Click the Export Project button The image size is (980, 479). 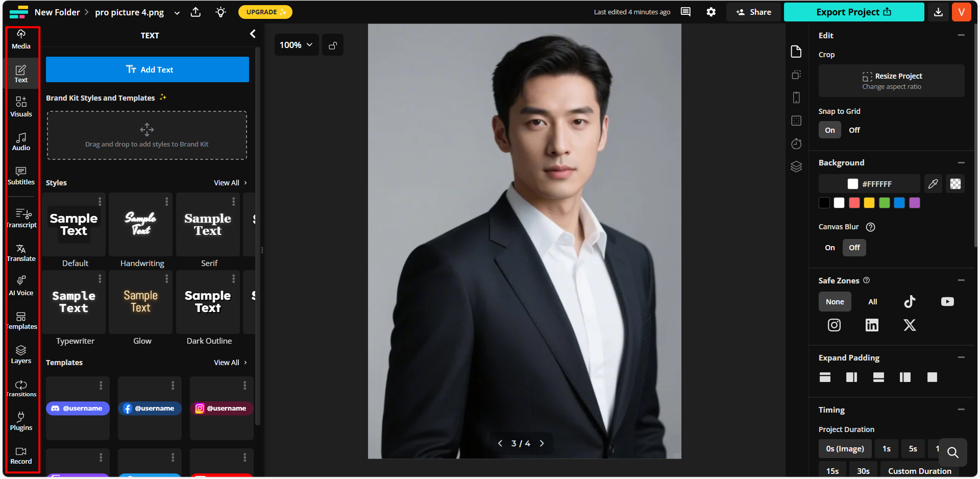tap(854, 12)
